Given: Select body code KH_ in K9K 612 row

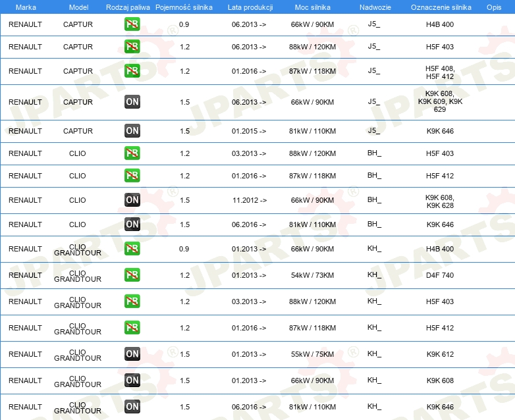Looking at the screenshot, I should point(374,354).
